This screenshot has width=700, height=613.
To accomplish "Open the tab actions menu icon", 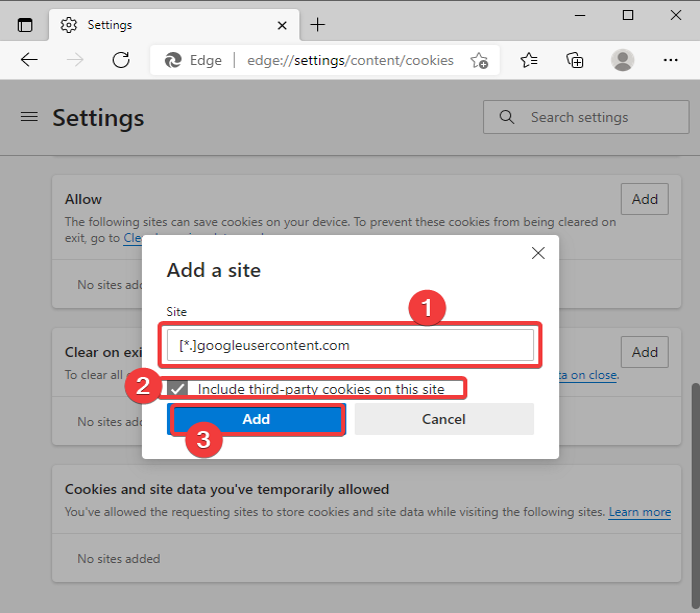I will (x=25, y=24).
